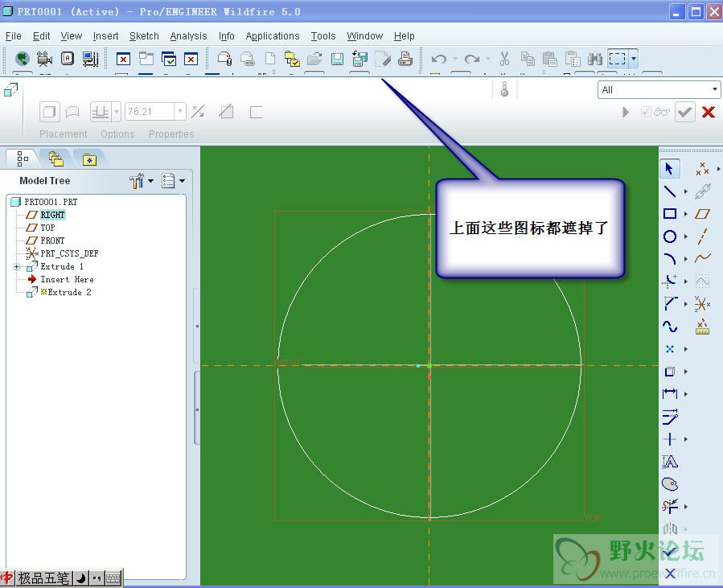Click the web browser globe icon
Screen dimensions: 723x588
coord(23,59)
